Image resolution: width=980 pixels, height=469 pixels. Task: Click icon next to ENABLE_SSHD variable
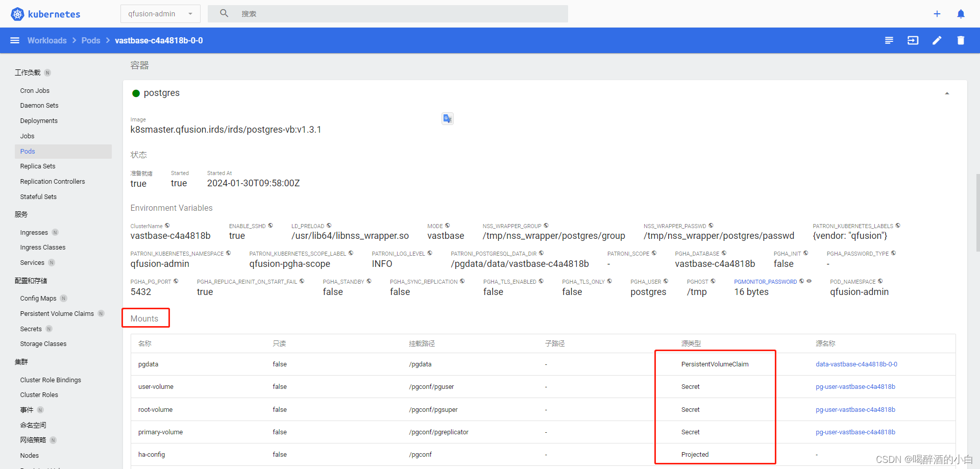point(271,226)
